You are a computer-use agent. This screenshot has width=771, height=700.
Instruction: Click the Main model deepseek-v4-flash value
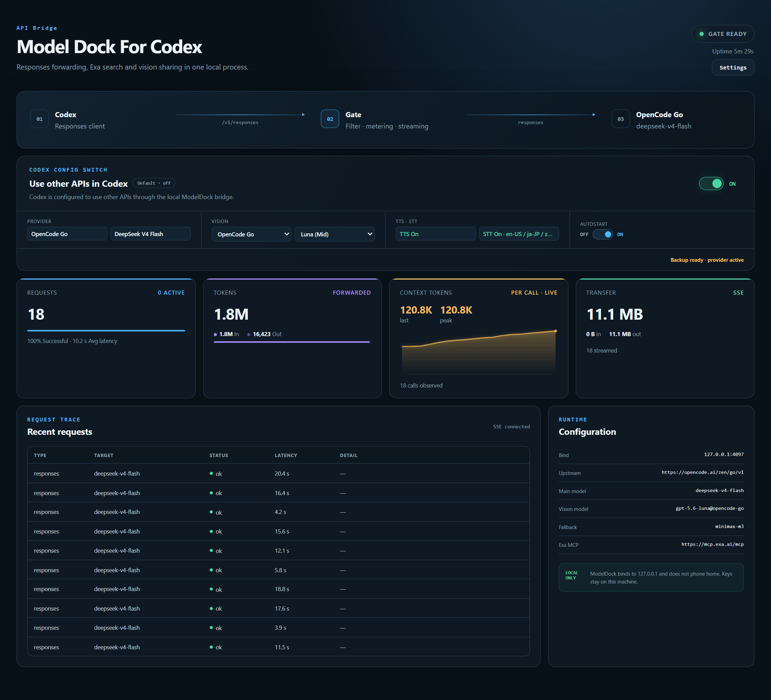tap(719, 490)
